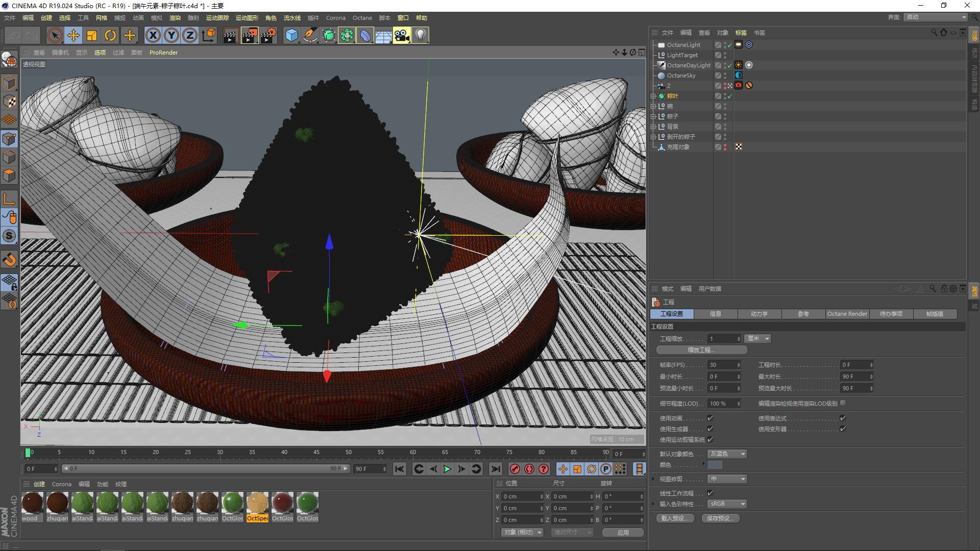
Task: Click the light bulb icon
Action: [x=420, y=35]
